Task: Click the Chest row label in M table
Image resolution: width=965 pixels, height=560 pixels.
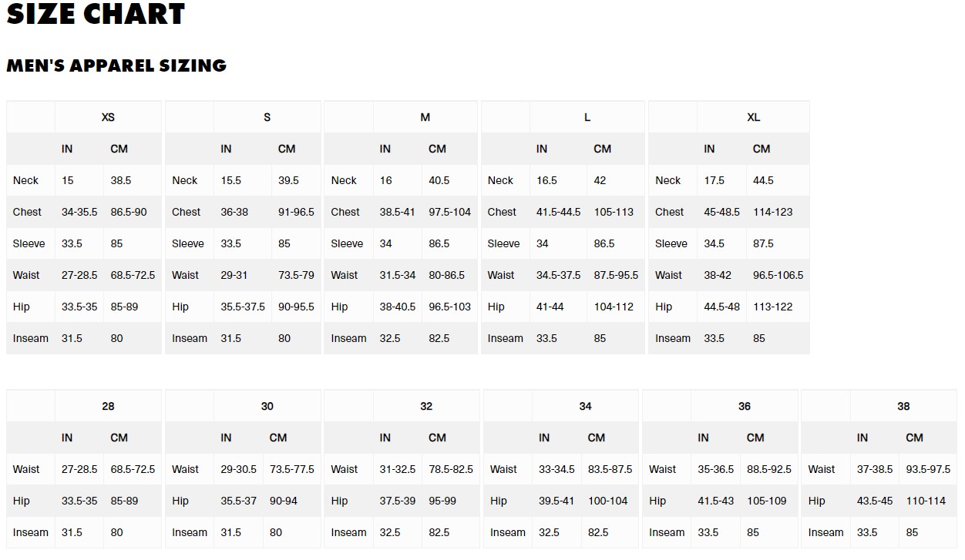Action: [345, 212]
